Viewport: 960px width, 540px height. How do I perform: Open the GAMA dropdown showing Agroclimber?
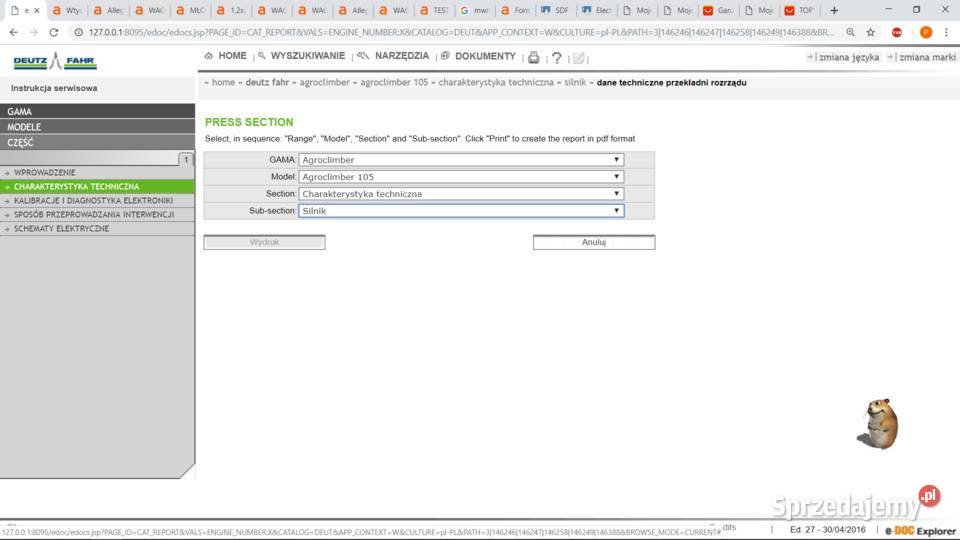pos(461,160)
